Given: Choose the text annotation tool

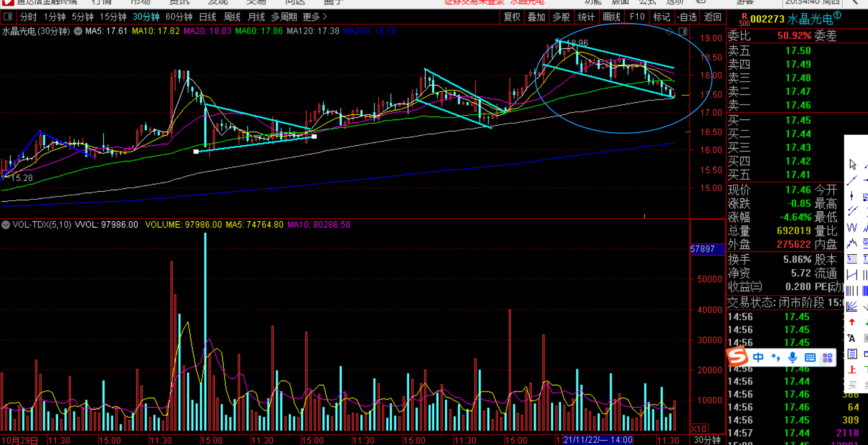Looking at the screenshot, I should coord(852,338).
